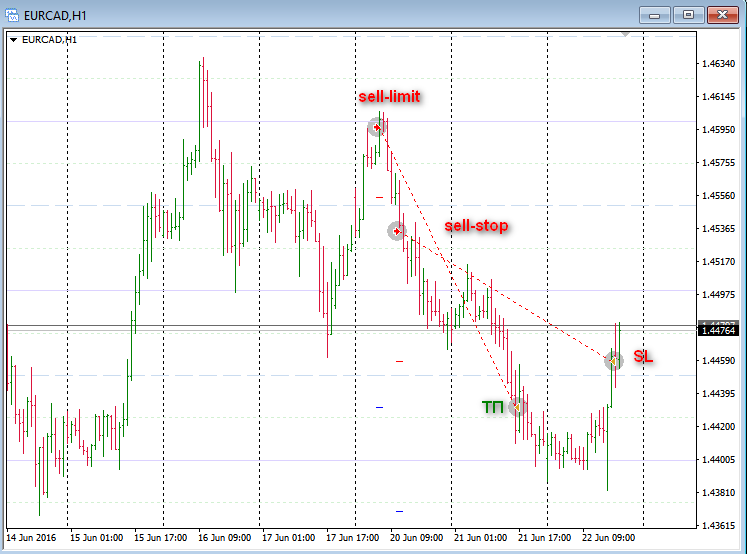The image size is (747, 554).
Task: Click the 15 Jun 01:00 time axis label
Action: 96,538
